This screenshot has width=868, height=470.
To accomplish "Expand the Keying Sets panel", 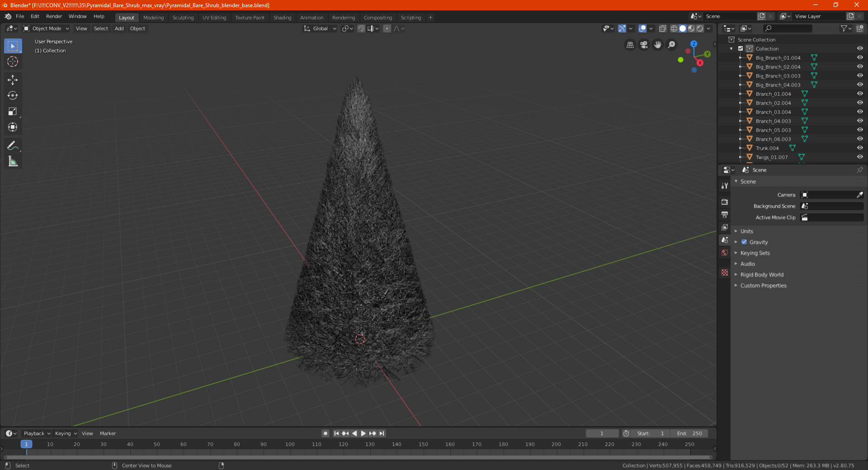I will (x=755, y=253).
